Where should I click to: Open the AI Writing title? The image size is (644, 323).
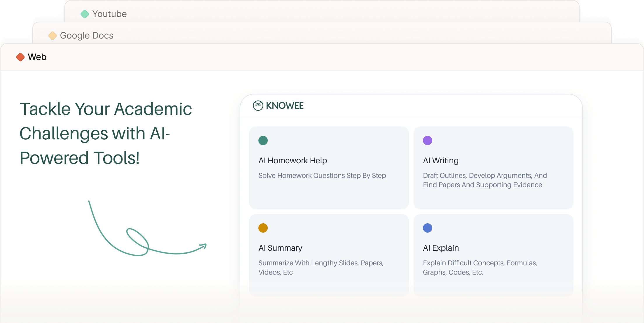441,161
